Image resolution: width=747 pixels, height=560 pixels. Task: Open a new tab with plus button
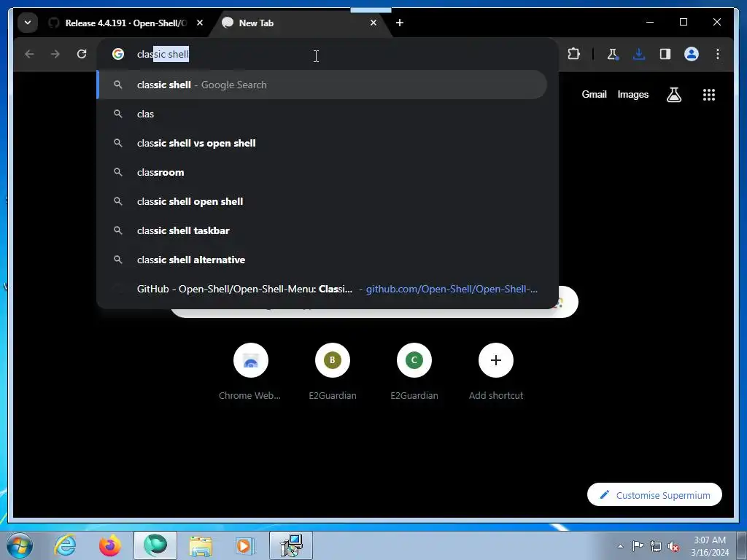point(400,23)
